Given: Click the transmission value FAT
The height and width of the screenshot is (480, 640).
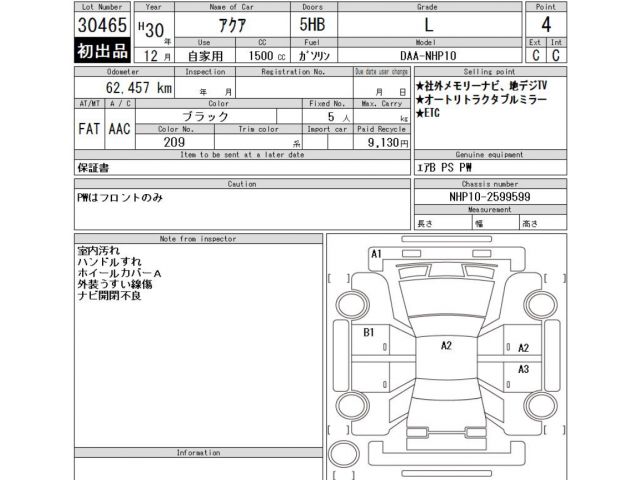Looking at the screenshot, I should point(89,129).
